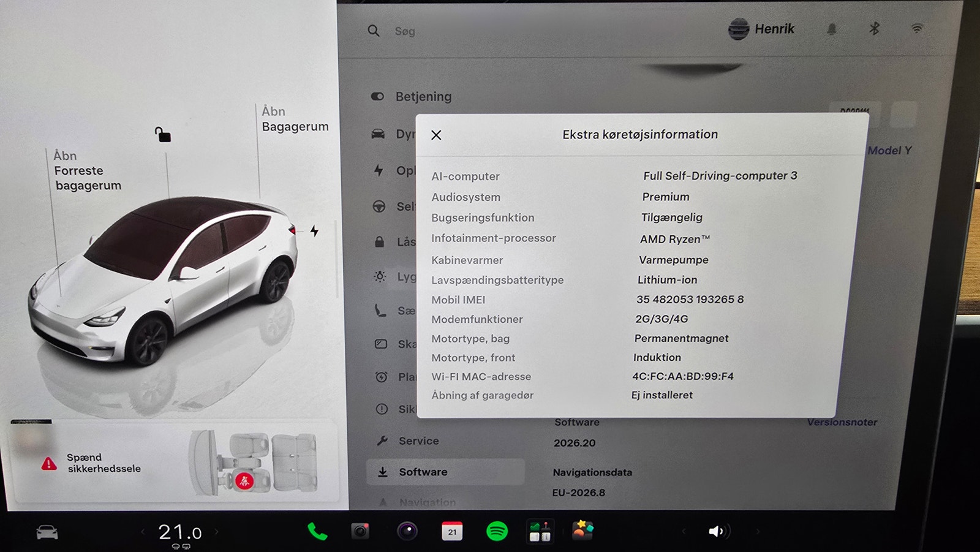980x552 pixels.
Task: Open the purple lens camera app
Action: pos(407,531)
